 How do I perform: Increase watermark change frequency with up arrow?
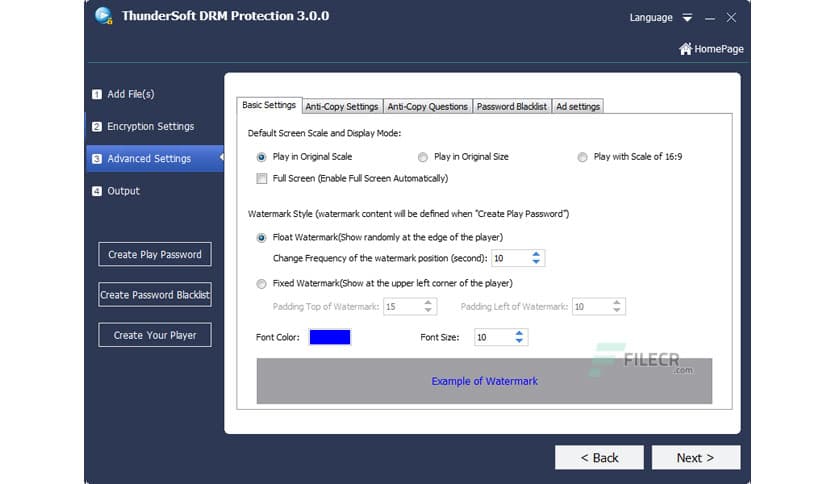tap(536, 254)
